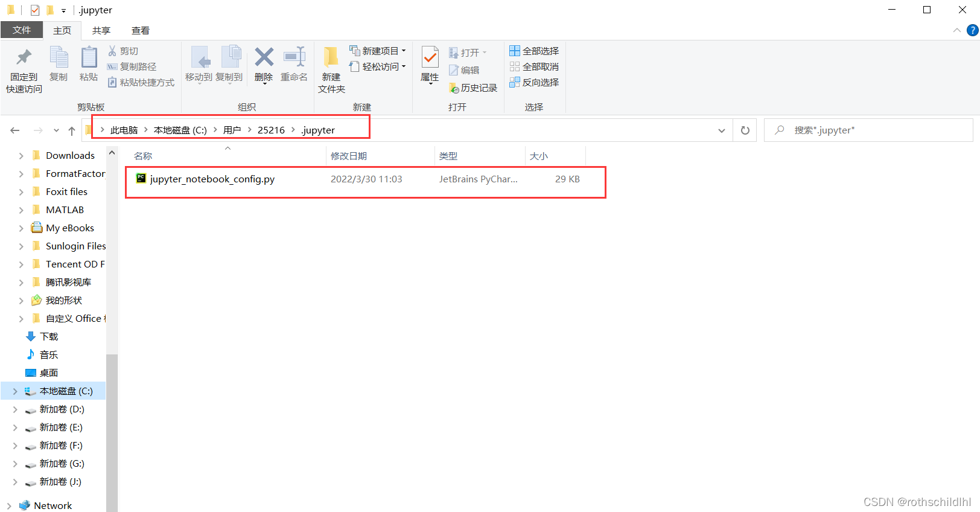980x512 pixels.
Task: Open the recent locations dropdown
Action: 56,130
